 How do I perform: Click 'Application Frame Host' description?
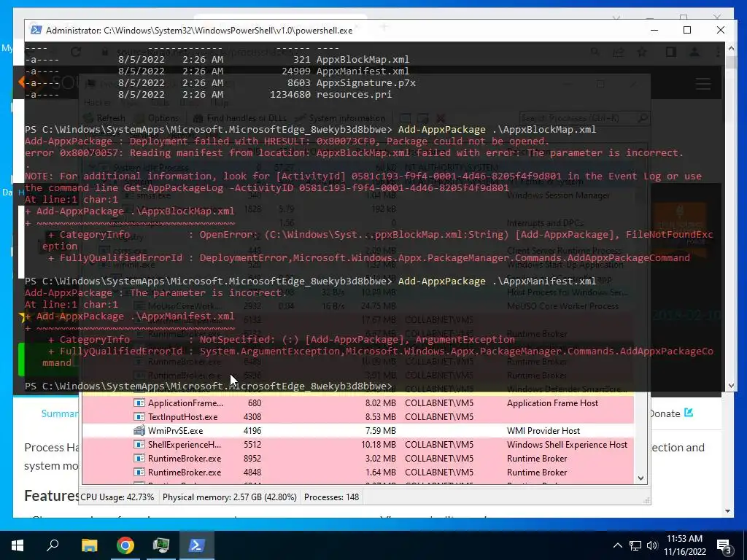(x=552, y=402)
